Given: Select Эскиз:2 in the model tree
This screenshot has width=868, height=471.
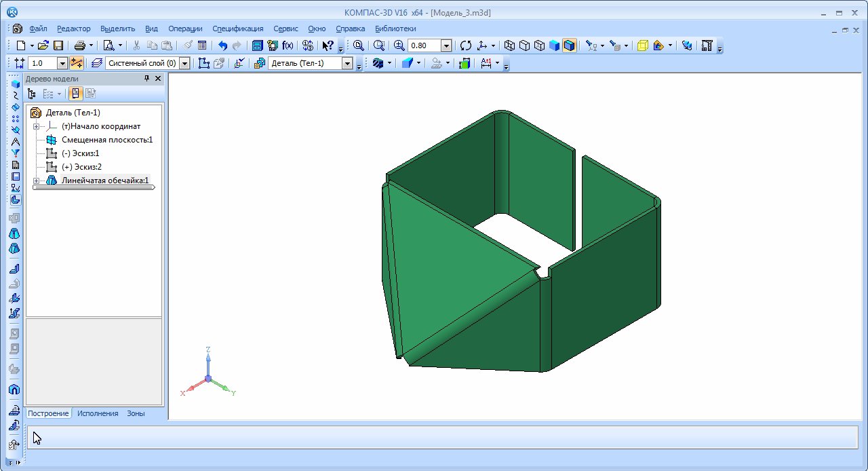Looking at the screenshot, I should click(81, 167).
